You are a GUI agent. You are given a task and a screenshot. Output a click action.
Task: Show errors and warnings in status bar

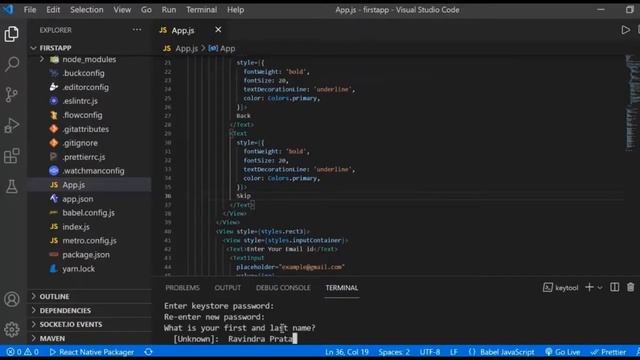(22, 352)
